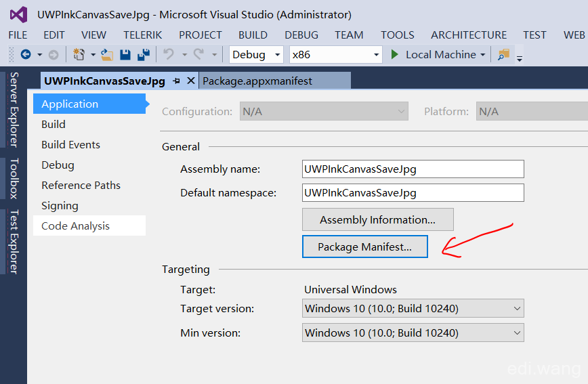The height and width of the screenshot is (384, 588).
Task: Click the Redo icon
Action: [x=198, y=55]
